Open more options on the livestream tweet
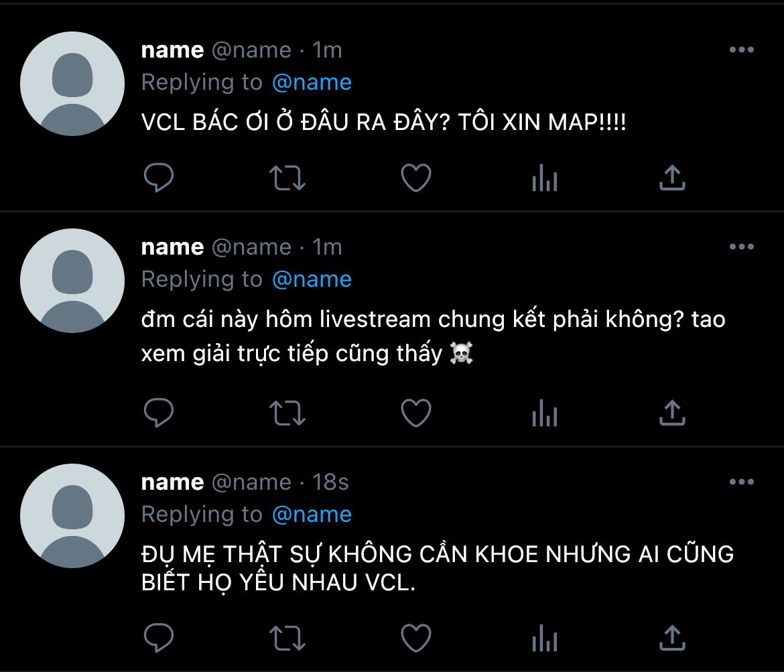This screenshot has width=784, height=672. click(x=742, y=247)
